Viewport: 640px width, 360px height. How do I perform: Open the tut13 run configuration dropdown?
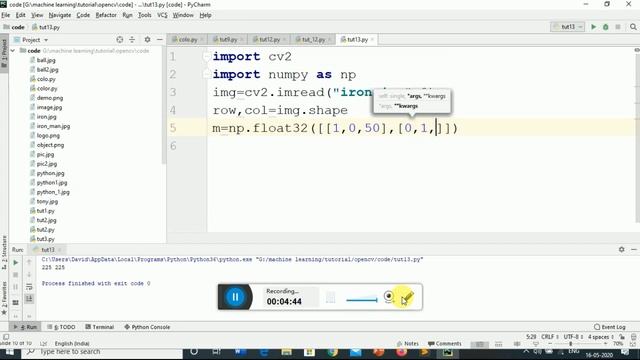(x=568, y=27)
